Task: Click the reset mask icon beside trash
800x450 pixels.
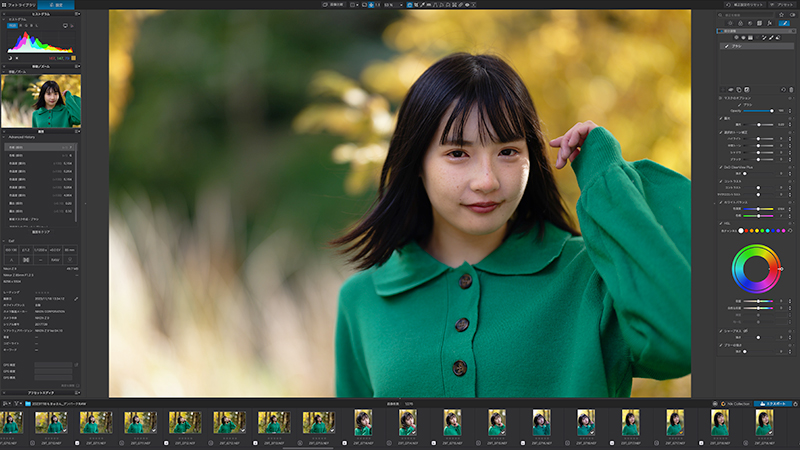Action: coord(783,89)
